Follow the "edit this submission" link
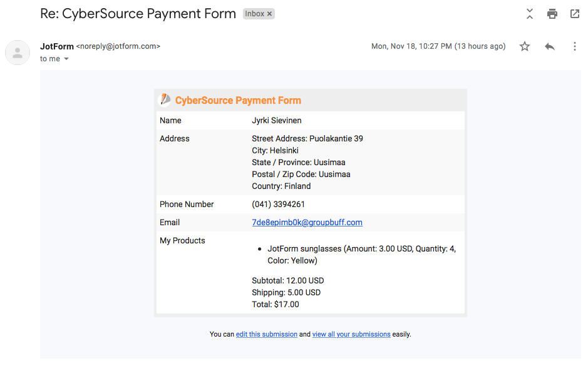 266,334
